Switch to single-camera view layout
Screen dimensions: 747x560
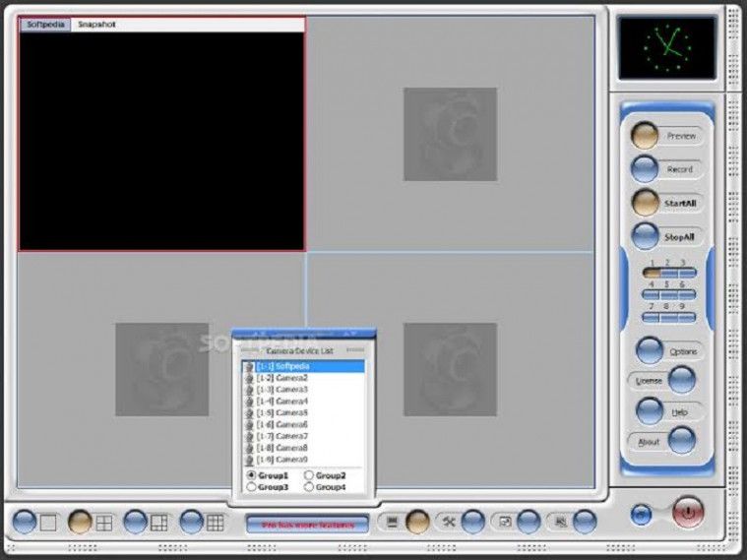pos(24,523)
